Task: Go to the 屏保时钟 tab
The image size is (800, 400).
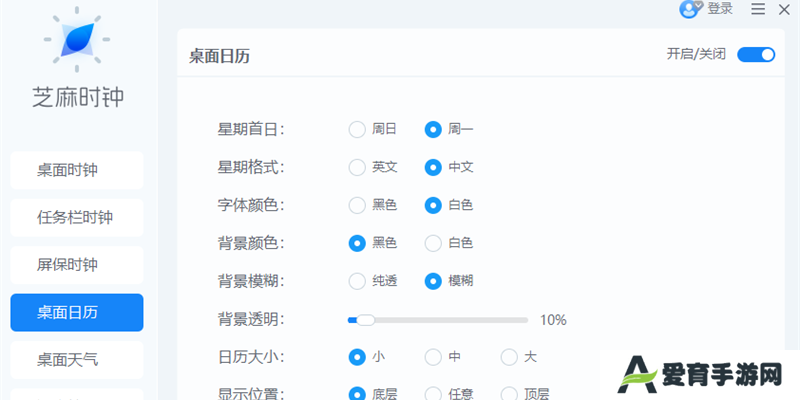Action: point(77,265)
